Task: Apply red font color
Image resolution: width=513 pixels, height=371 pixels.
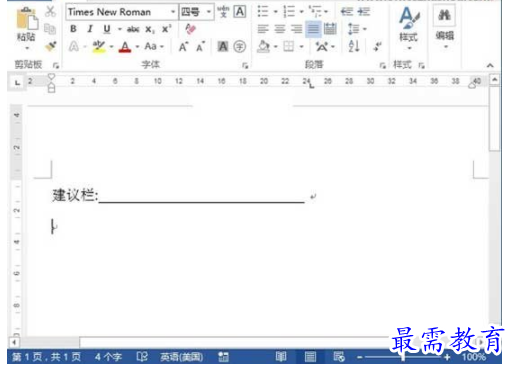Action: [x=125, y=46]
